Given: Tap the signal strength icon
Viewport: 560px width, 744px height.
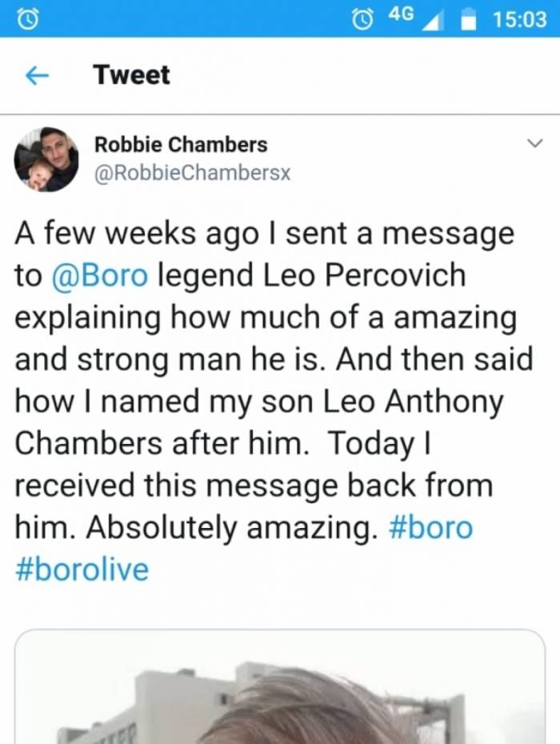Looking at the screenshot, I should coord(433,18).
